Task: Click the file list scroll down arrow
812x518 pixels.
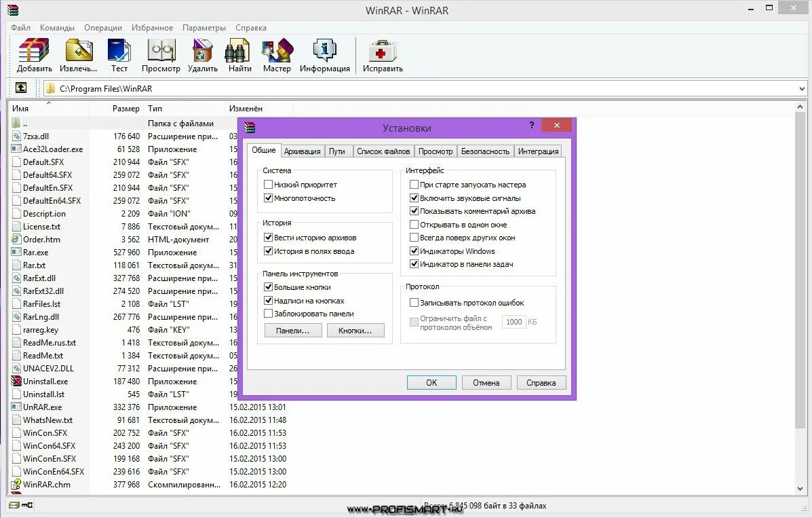Action: [x=800, y=488]
